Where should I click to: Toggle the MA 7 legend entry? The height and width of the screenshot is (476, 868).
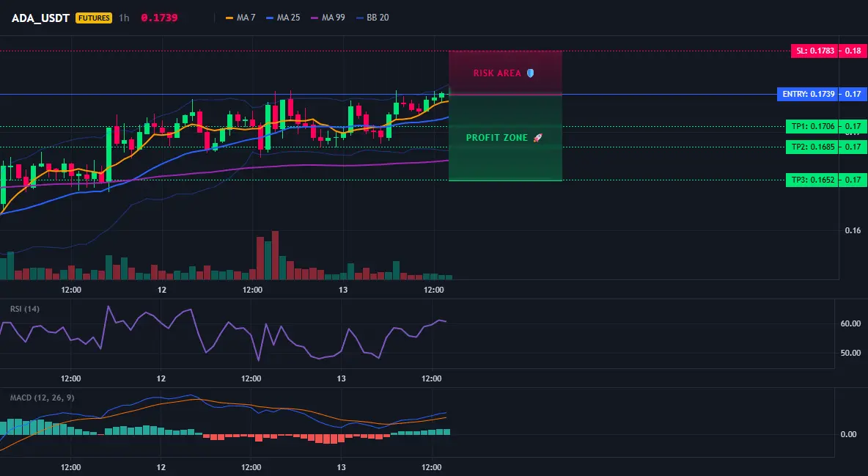240,18
